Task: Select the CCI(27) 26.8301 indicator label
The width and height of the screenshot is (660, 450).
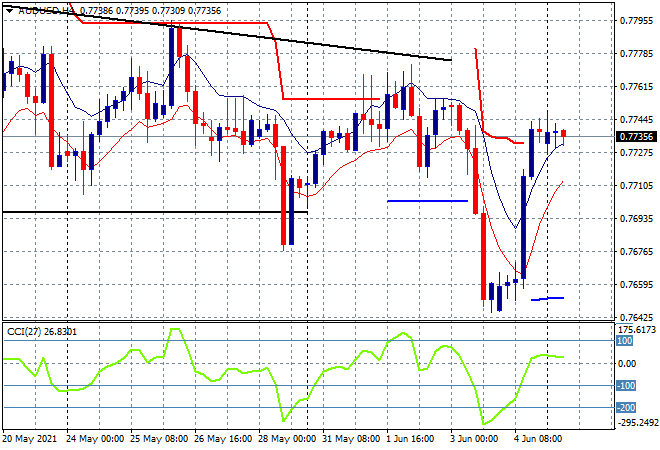Action: [x=42, y=332]
